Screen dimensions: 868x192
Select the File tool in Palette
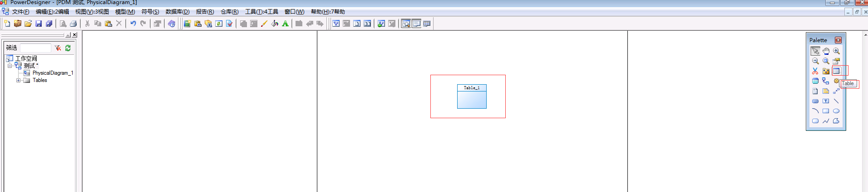tap(815, 91)
